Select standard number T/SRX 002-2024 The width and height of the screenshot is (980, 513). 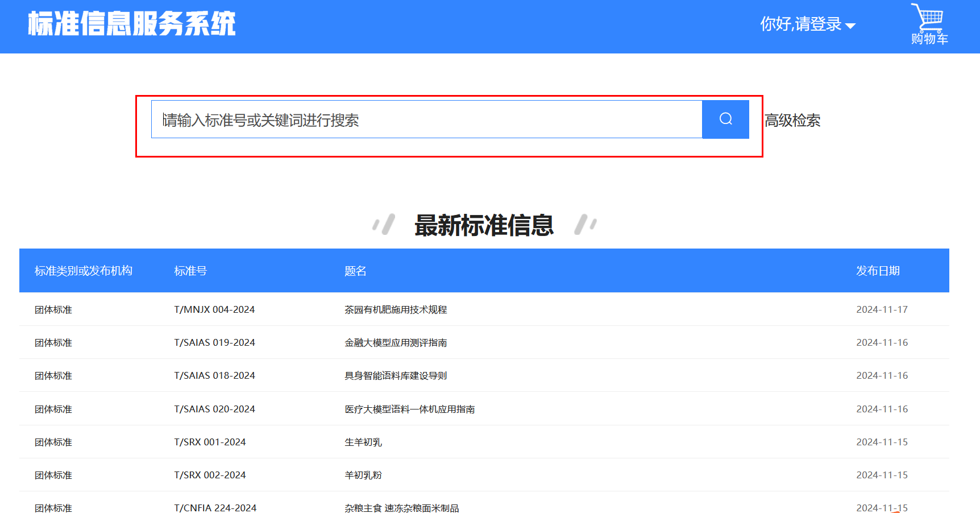pyautogui.click(x=210, y=475)
